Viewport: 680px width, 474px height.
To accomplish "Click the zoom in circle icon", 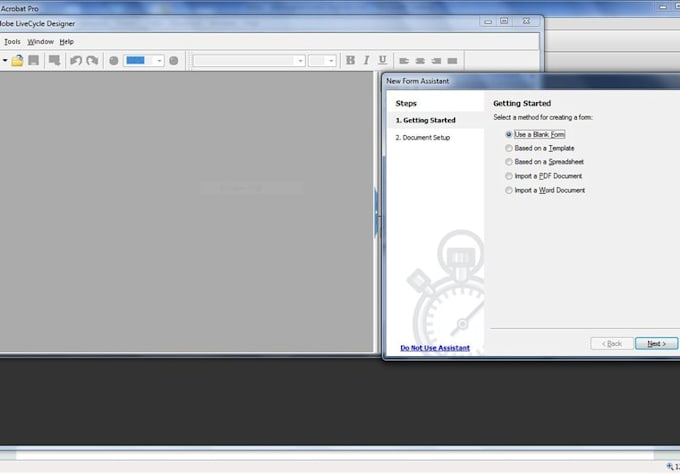I will tap(173, 61).
